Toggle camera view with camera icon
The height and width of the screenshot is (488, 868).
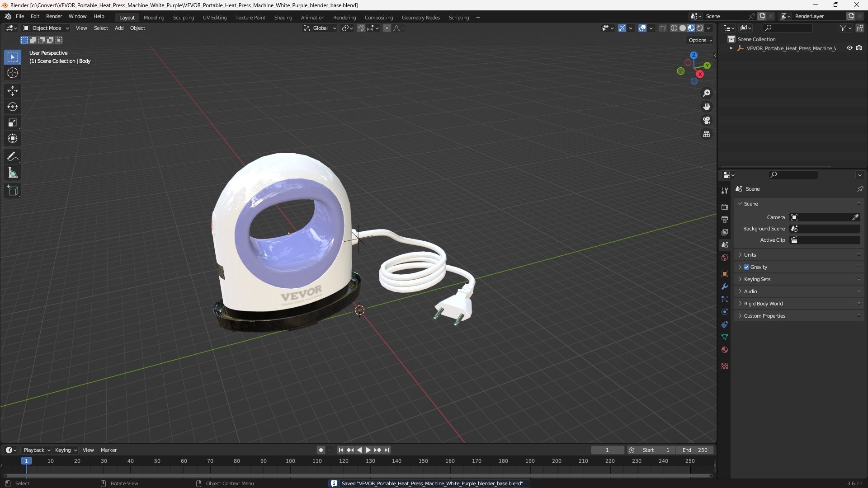(707, 120)
